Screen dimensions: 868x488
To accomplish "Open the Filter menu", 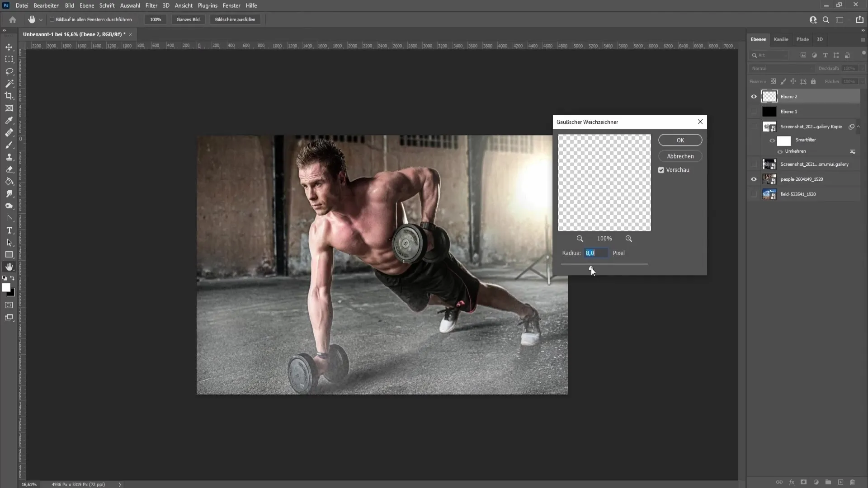I will tap(151, 5).
